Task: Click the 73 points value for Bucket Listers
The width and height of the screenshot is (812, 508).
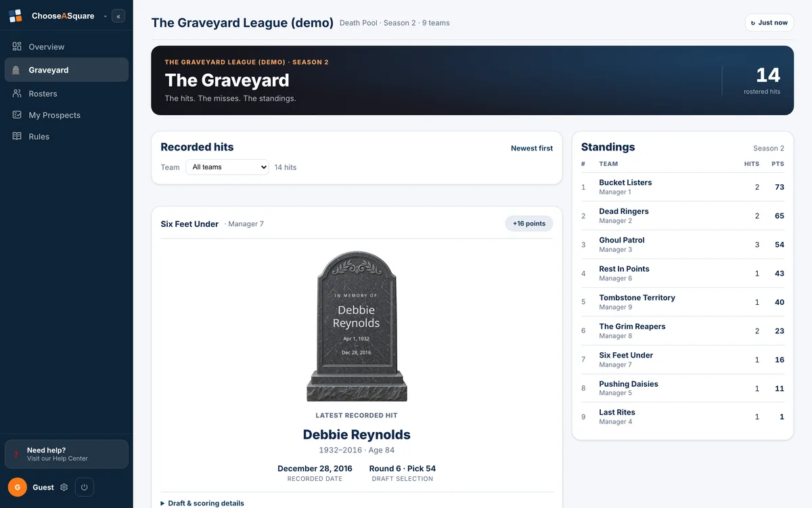Action: [780, 187]
